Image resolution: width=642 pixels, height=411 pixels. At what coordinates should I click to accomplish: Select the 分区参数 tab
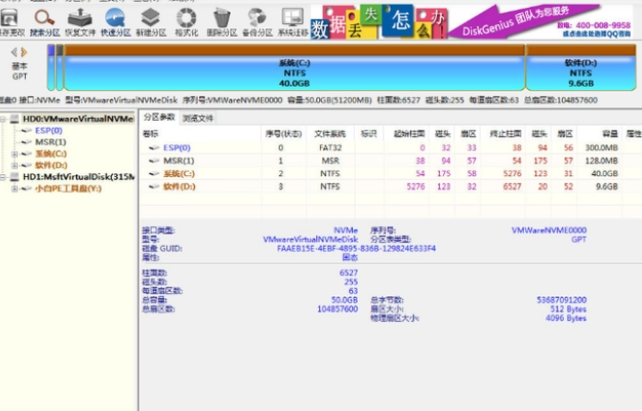(x=160, y=118)
